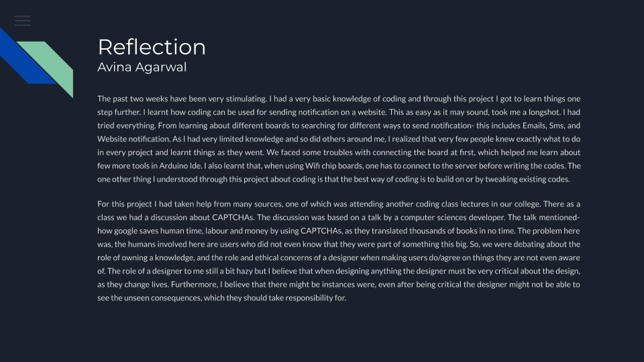Select the "Reflection" slide title

click(152, 47)
